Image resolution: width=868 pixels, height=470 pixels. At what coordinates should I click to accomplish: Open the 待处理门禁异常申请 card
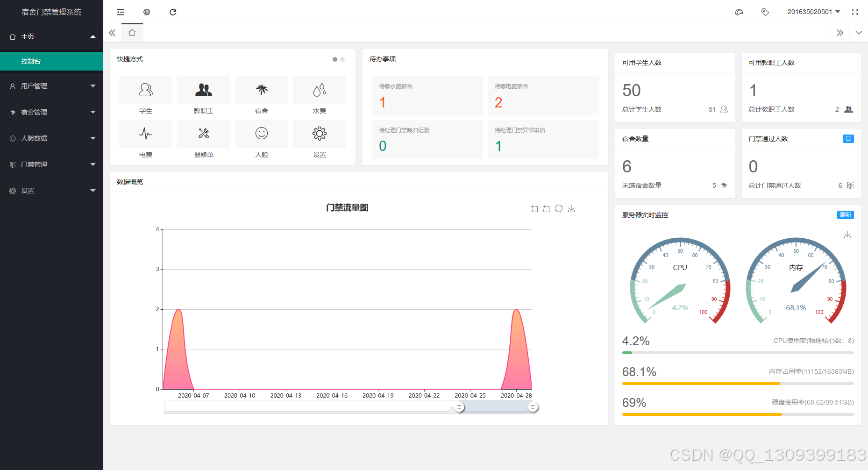[x=543, y=139]
